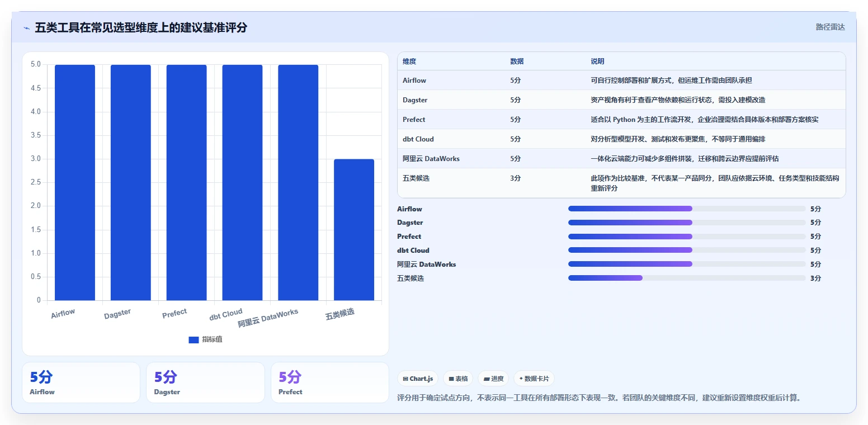
Task: Click the shorter 五类候选 bar in the chart
Action: pyautogui.click(x=354, y=230)
